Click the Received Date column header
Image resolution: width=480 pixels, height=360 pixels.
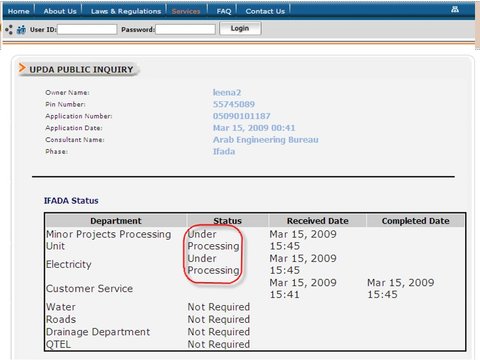click(x=318, y=221)
